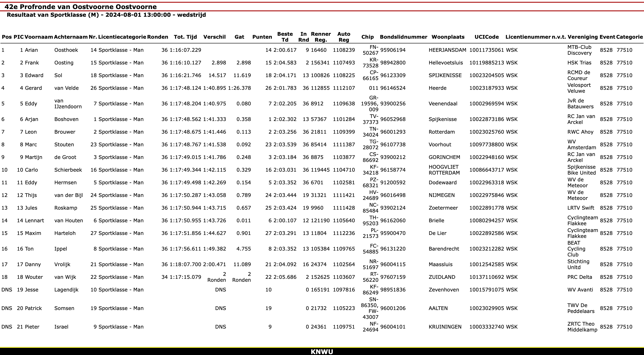Click surname 'Oosting' in row 2
This screenshot has width=644, height=355.
tap(64, 63)
